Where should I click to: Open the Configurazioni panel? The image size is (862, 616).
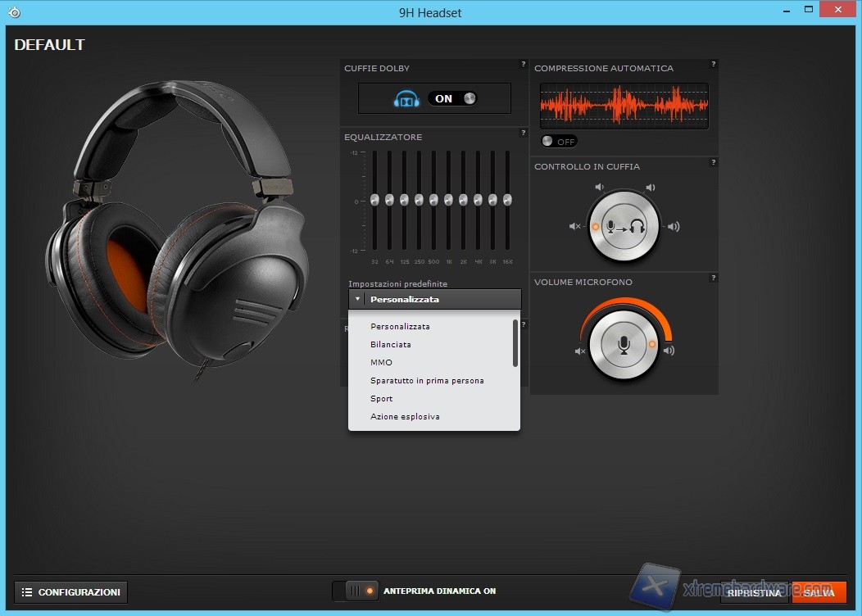click(70, 591)
